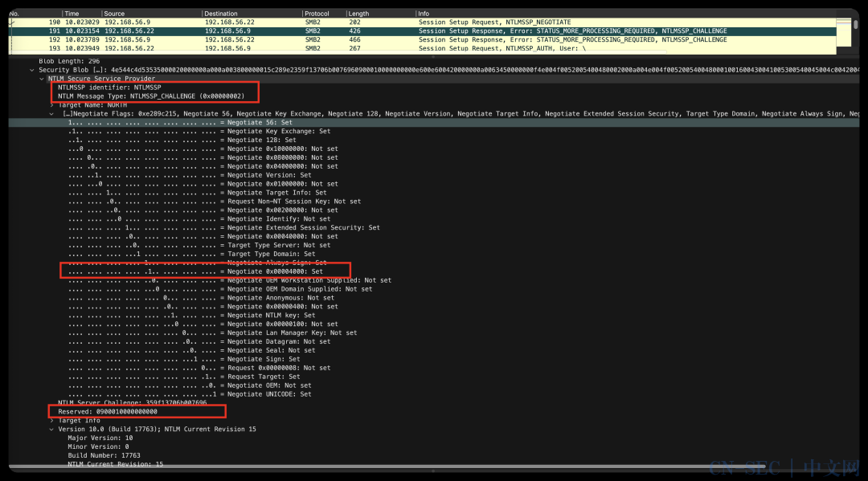Select packet 192 with length 466
Viewport: 868px width, 481px height.
pyautogui.click(x=422, y=40)
